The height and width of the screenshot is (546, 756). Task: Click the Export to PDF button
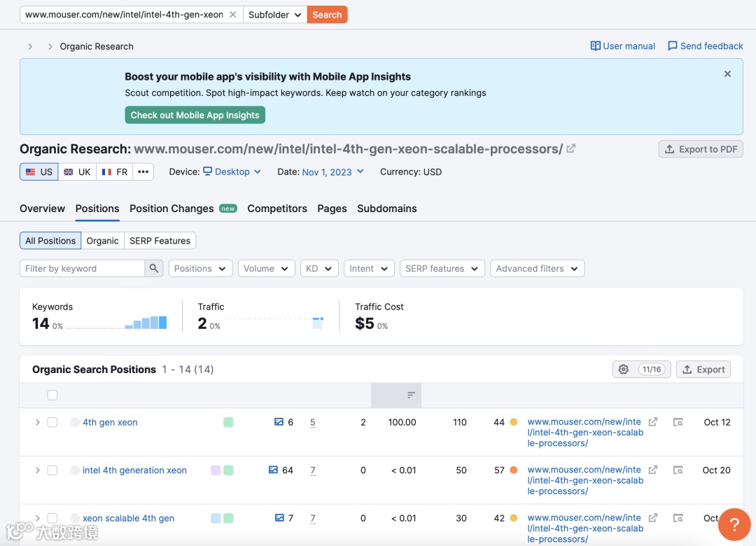click(x=701, y=149)
